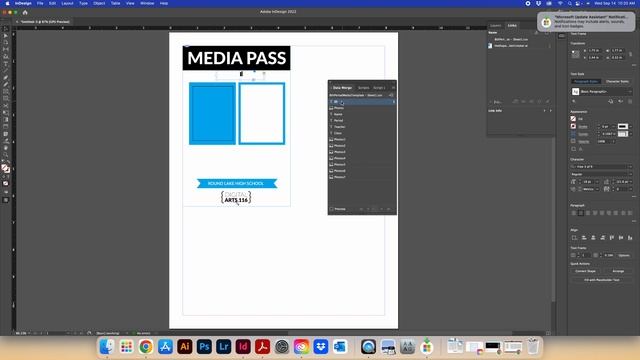Click the fill and stroke swatch in toolbox
640x360 pixels.
click(x=5, y=168)
